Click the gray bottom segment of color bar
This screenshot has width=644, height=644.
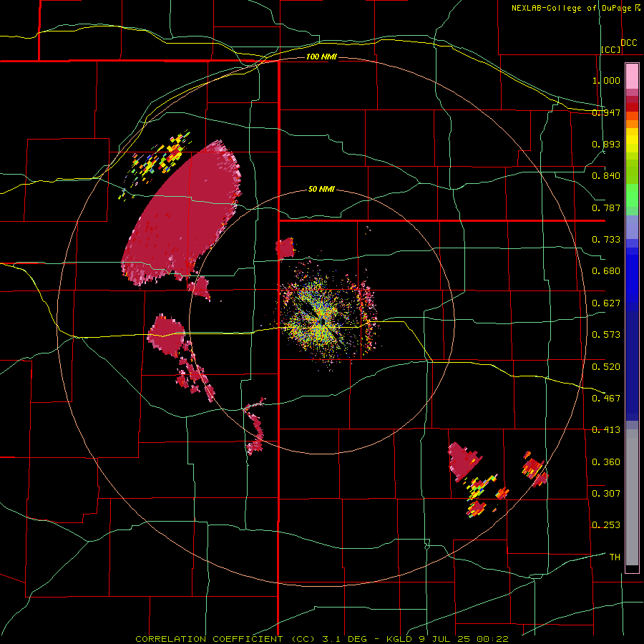[632, 497]
